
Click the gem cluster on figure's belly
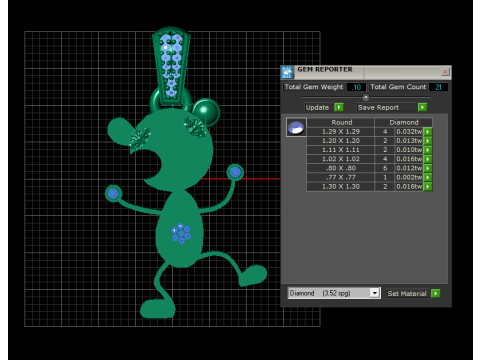[x=181, y=233]
